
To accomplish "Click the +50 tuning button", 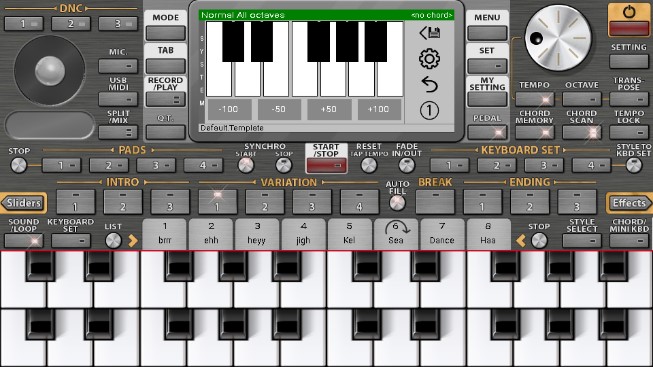I will (329, 109).
